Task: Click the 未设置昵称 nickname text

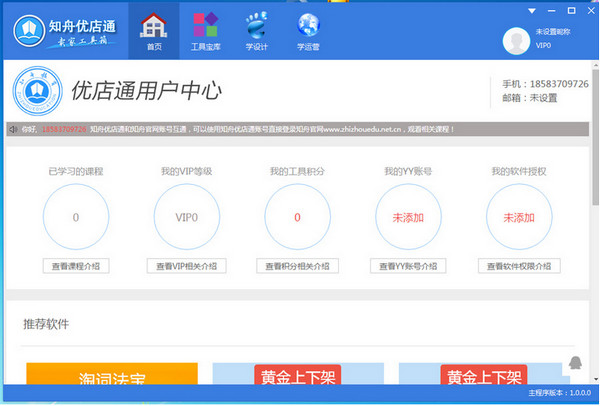Action: [x=553, y=32]
